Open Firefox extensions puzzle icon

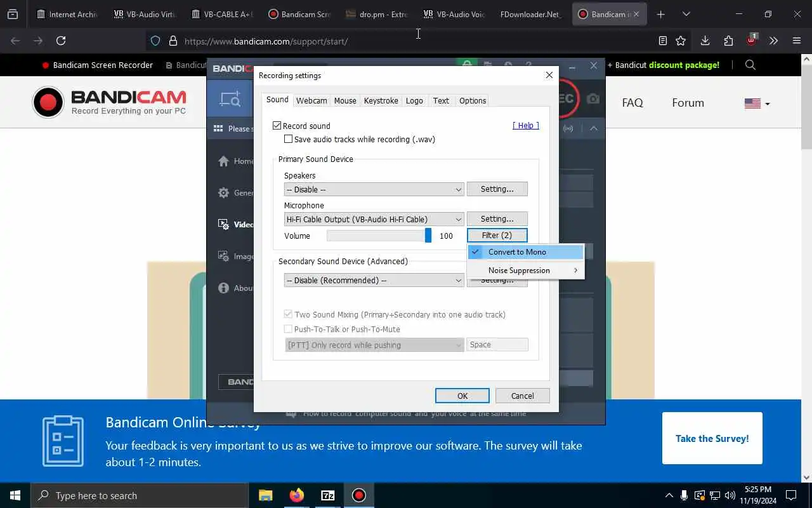coord(728,41)
